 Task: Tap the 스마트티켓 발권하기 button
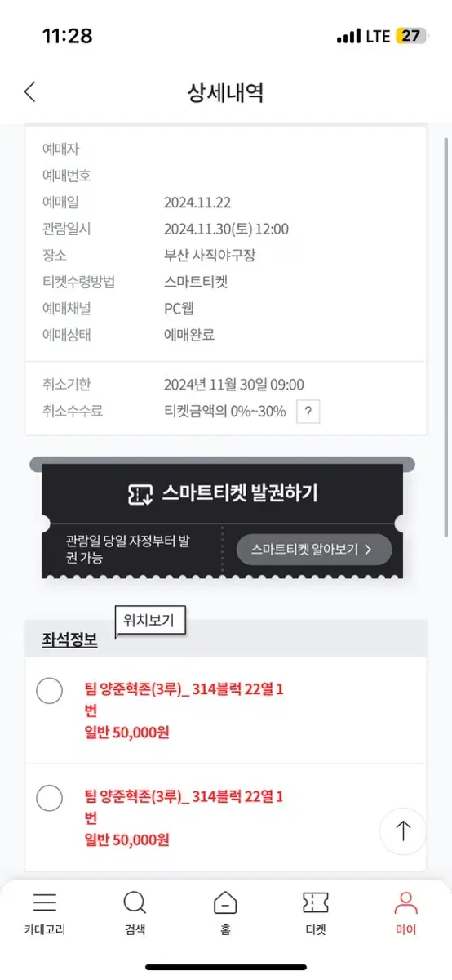[222, 493]
